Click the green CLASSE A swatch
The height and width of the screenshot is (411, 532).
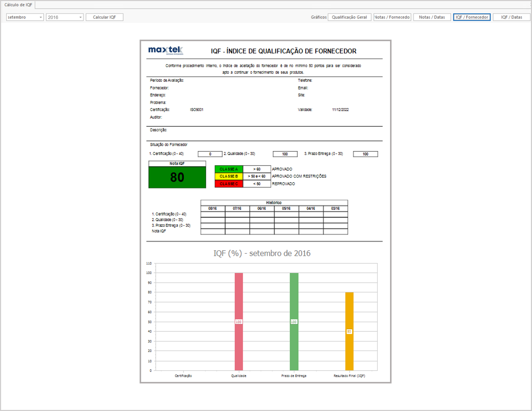click(228, 169)
